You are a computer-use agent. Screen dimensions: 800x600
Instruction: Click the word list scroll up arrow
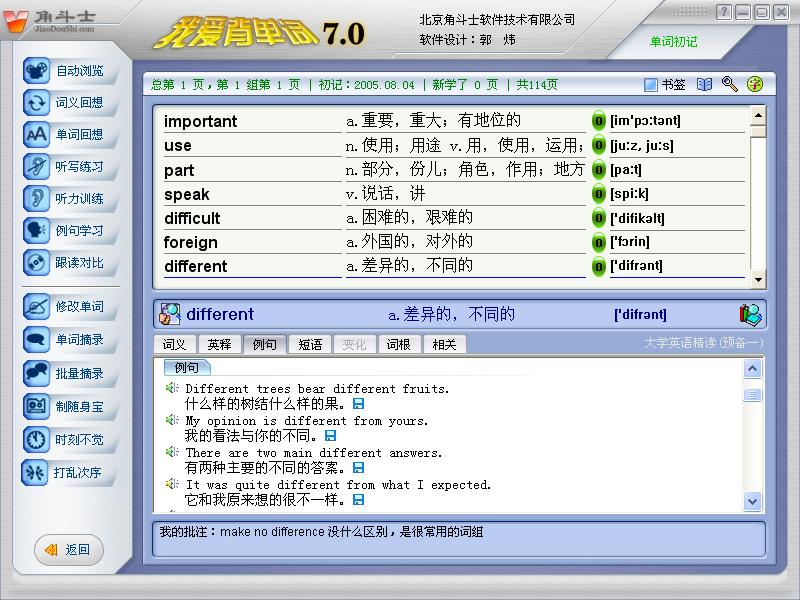click(x=758, y=116)
